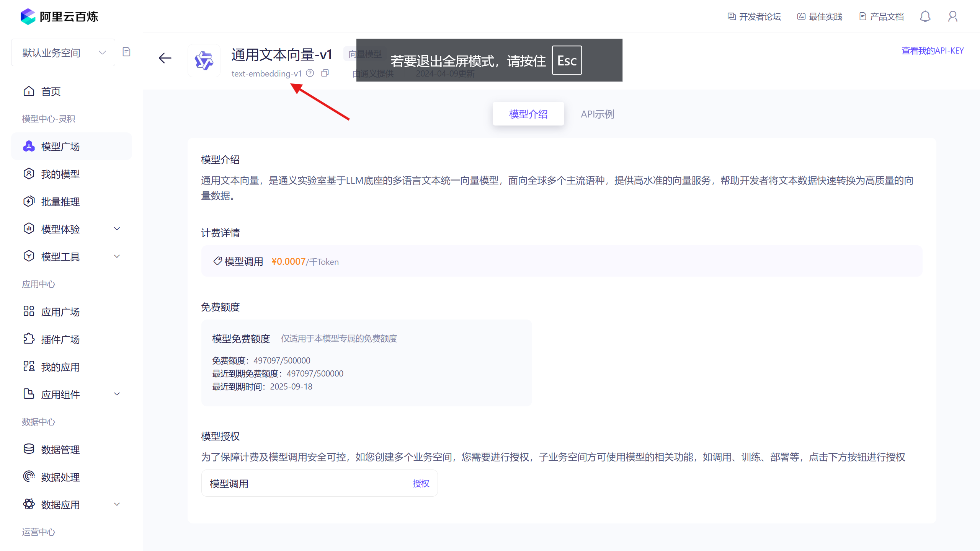The image size is (980, 551).
Task: Click the 阿里云百炼 logo
Action: coord(59,16)
